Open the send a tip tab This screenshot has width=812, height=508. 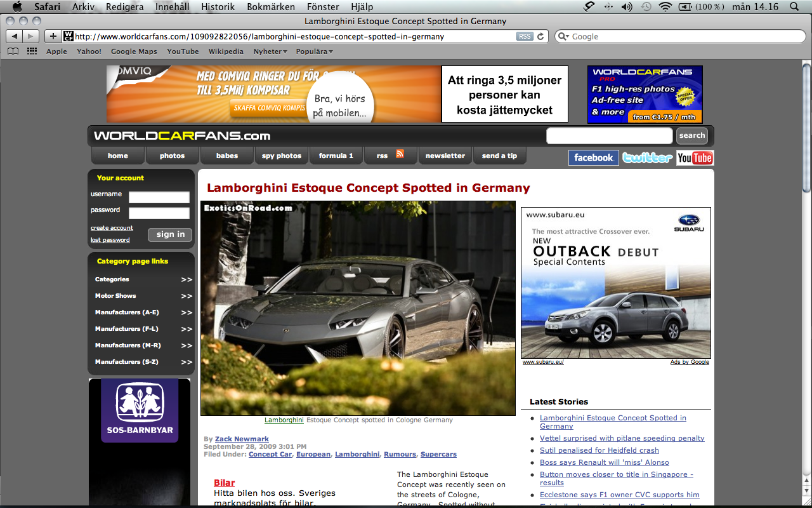(500, 156)
